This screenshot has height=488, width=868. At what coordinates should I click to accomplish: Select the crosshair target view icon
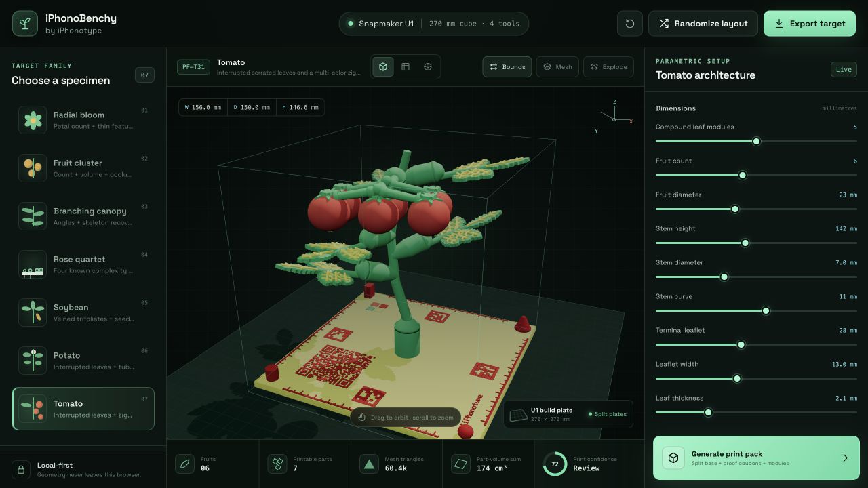[x=428, y=67]
